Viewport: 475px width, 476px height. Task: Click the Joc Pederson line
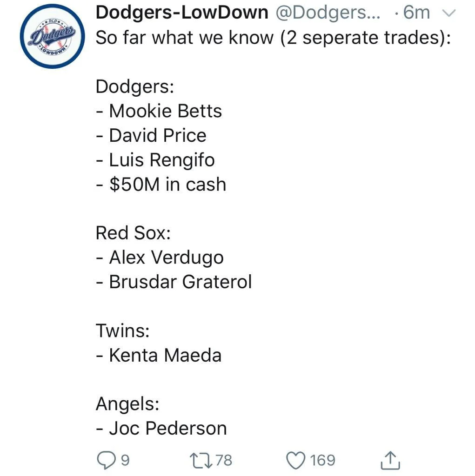[161, 428]
